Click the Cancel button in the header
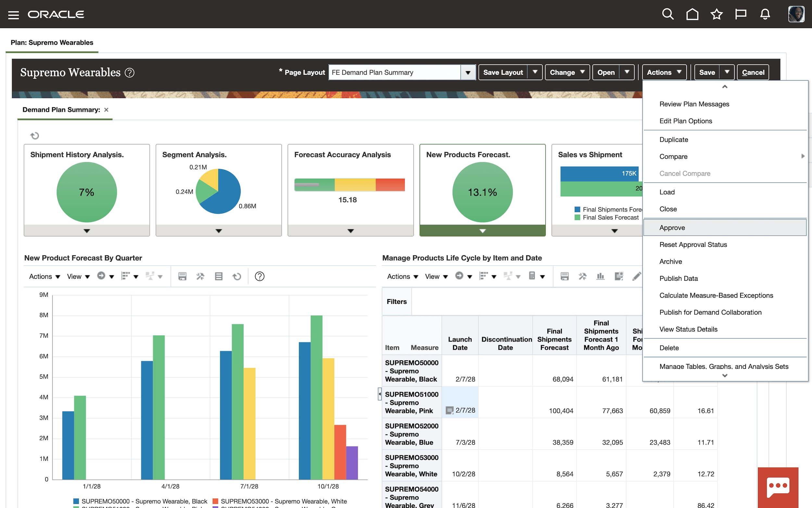 [x=753, y=72]
